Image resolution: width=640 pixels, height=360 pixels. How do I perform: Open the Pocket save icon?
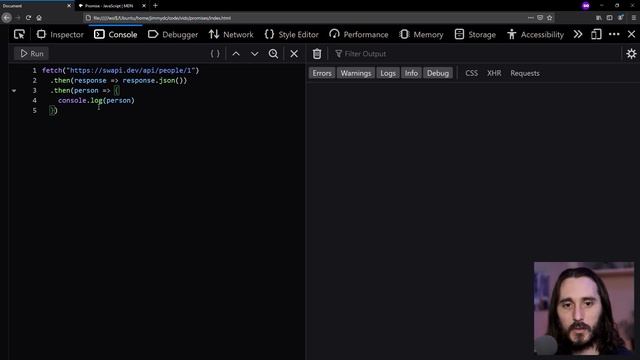point(540,18)
